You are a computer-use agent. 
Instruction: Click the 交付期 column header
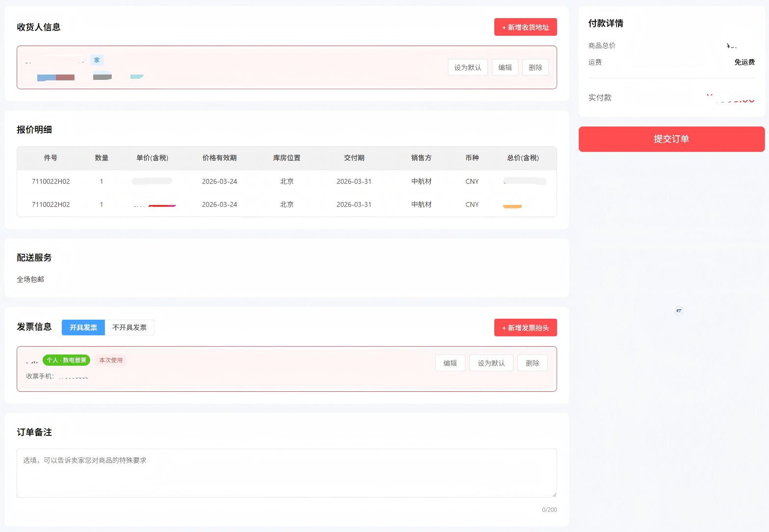[x=354, y=158]
